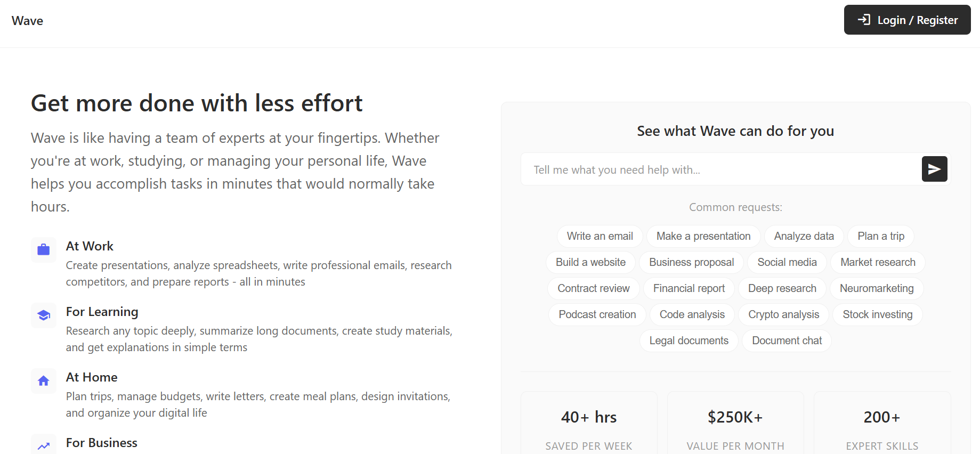Screen dimensions: 980x454
Task: Choose the 'Make a presentation' request
Action: [x=703, y=236]
